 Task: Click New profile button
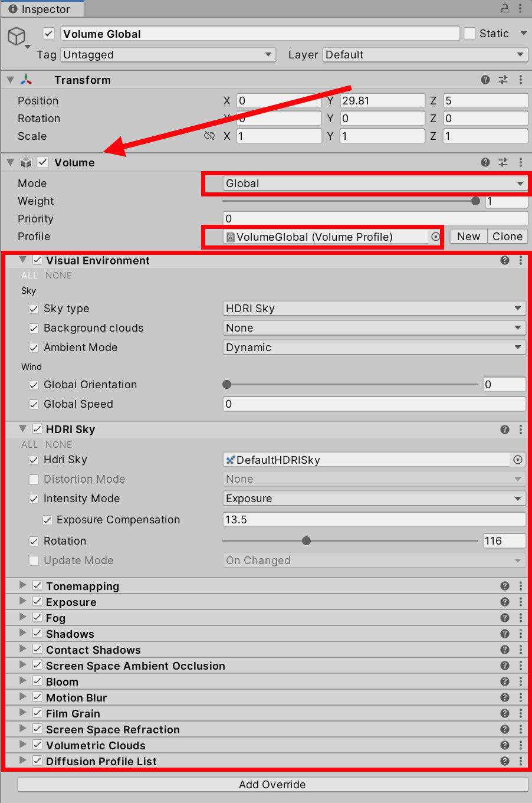click(468, 237)
